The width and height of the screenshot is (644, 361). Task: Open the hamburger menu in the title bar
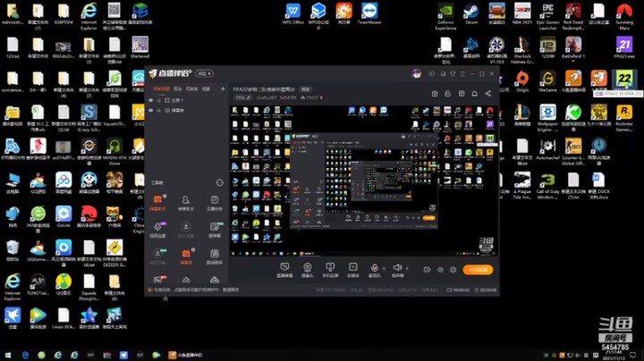(462, 74)
